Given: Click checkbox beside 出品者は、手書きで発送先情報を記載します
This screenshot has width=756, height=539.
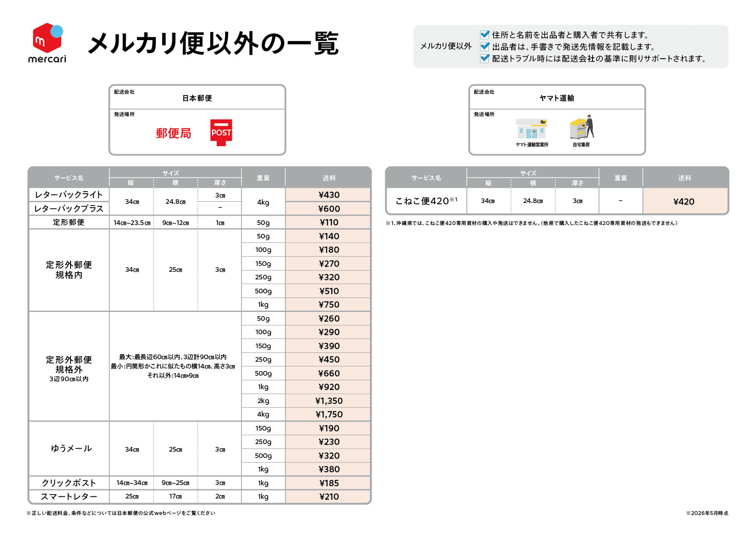Looking at the screenshot, I should pyautogui.click(x=485, y=46).
